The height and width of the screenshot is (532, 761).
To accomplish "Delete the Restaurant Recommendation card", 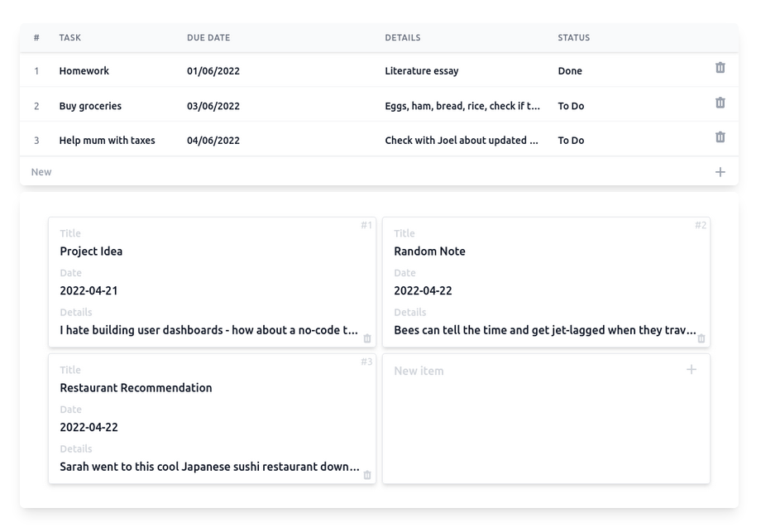I will pos(367,475).
